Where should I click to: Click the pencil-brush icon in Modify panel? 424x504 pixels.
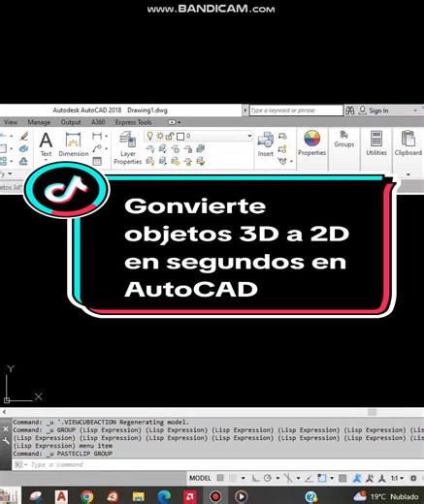click(23, 136)
